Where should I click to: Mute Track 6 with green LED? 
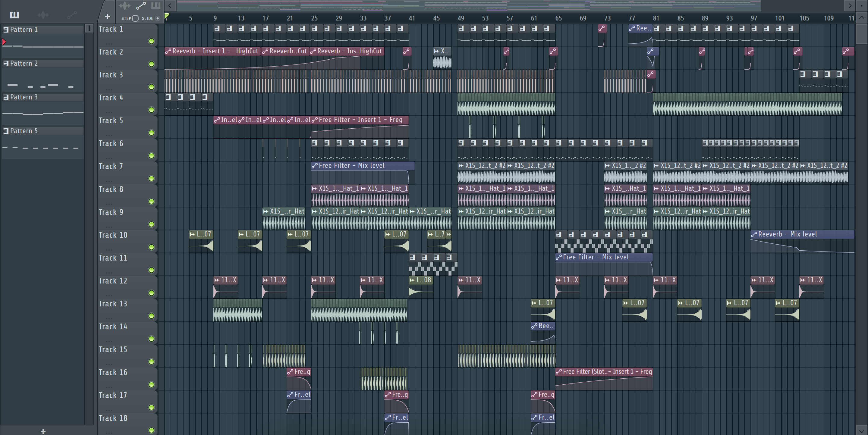152,155
